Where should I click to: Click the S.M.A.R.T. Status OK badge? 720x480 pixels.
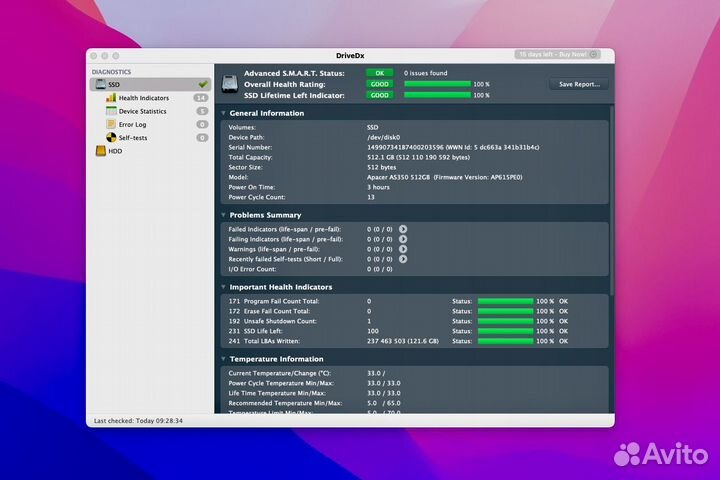[x=379, y=73]
